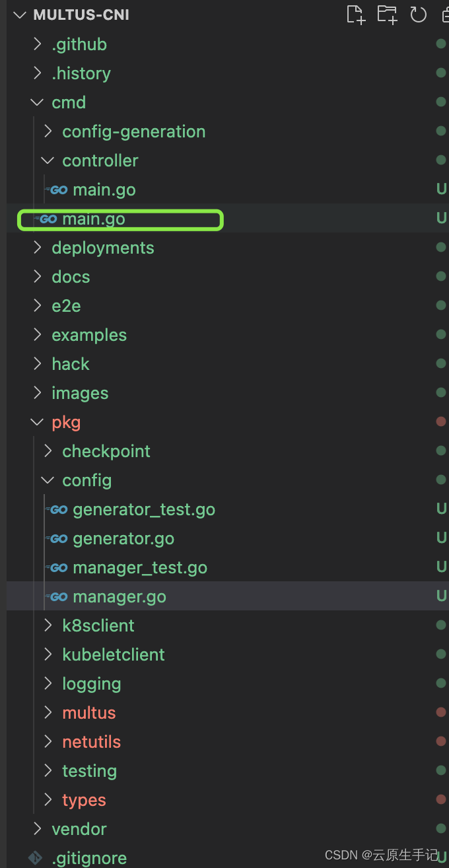The image size is (449, 868).
Task: Click Go icon beside generator.go
Action: coord(59,538)
